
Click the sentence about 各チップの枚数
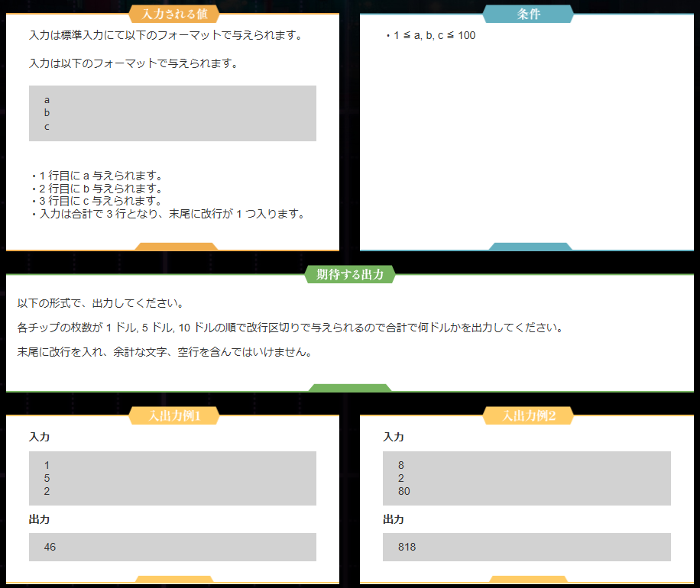click(290, 328)
